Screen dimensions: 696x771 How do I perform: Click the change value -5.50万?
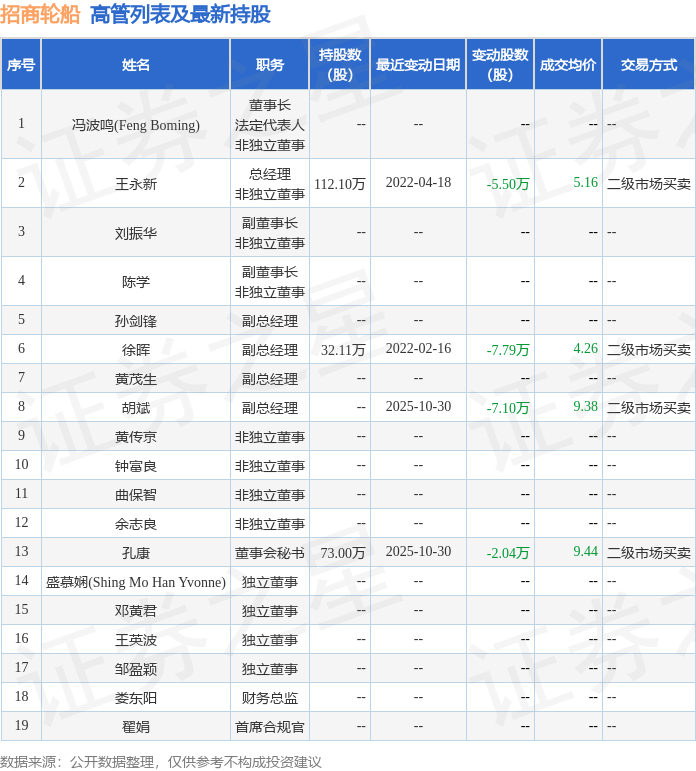point(508,184)
